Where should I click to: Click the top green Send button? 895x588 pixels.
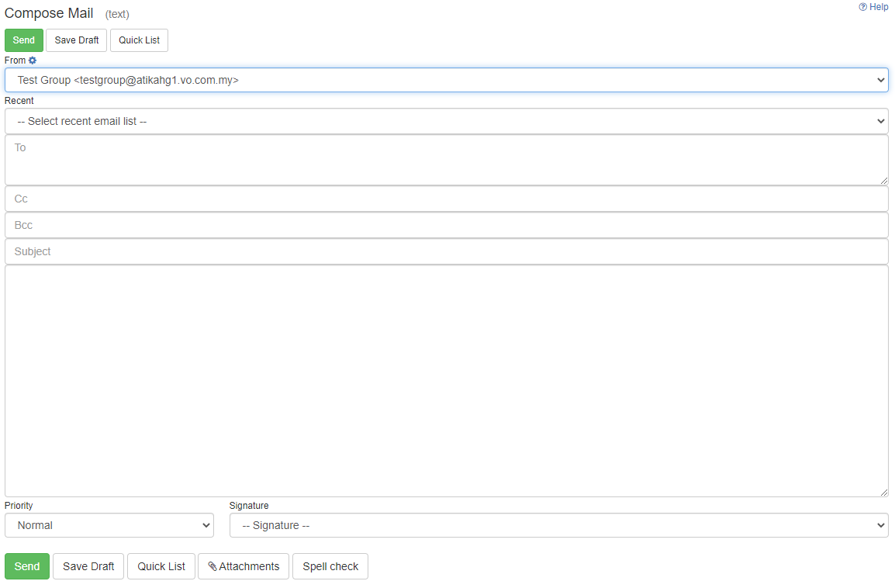pos(24,40)
